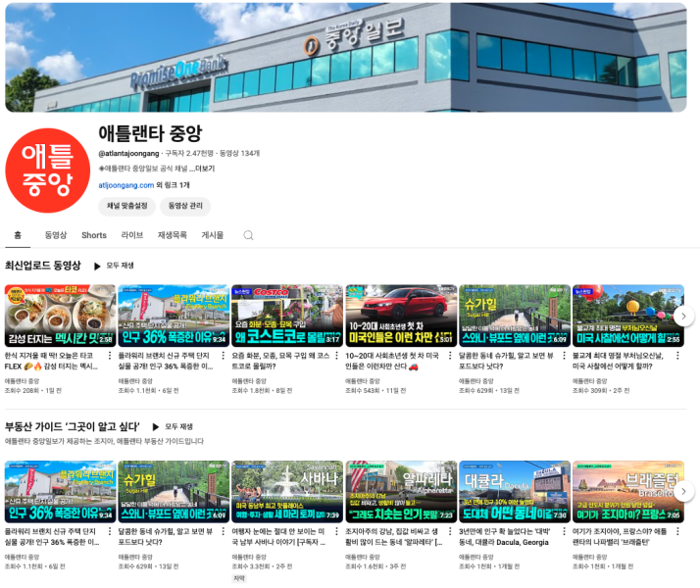This screenshot has width=700, height=588.
Task: Open the 멕시칸 맛집 video thumbnail
Action: [x=60, y=316]
